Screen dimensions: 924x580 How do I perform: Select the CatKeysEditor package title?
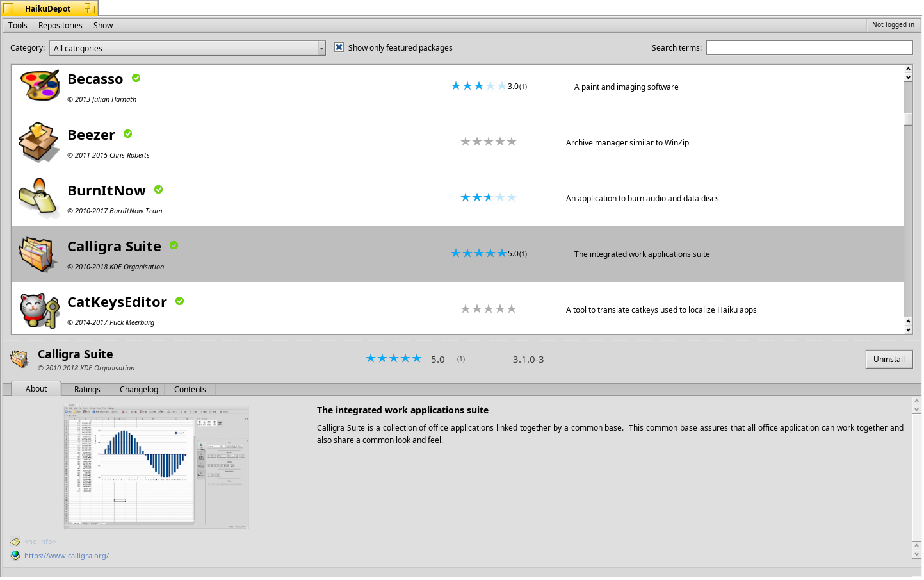(x=117, y=302)
